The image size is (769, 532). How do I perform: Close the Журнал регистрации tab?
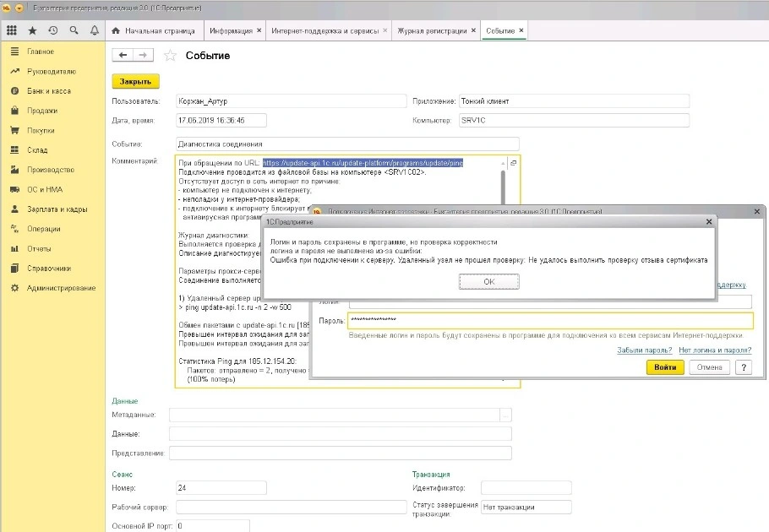coord(473,30)
